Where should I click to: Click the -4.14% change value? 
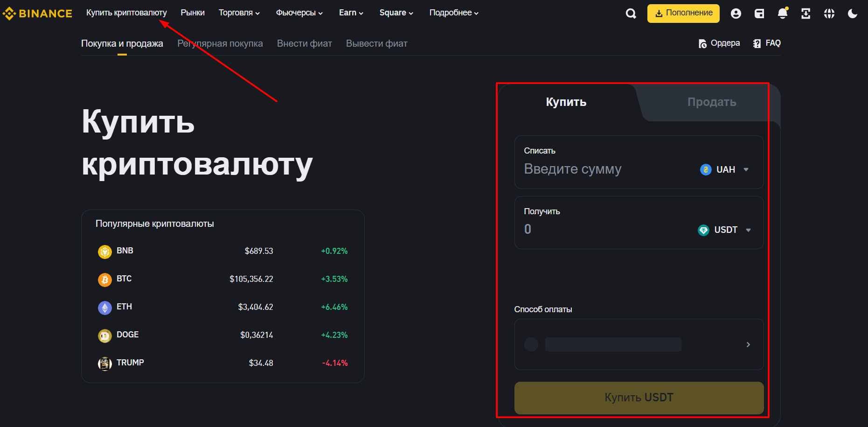point(335,363)
